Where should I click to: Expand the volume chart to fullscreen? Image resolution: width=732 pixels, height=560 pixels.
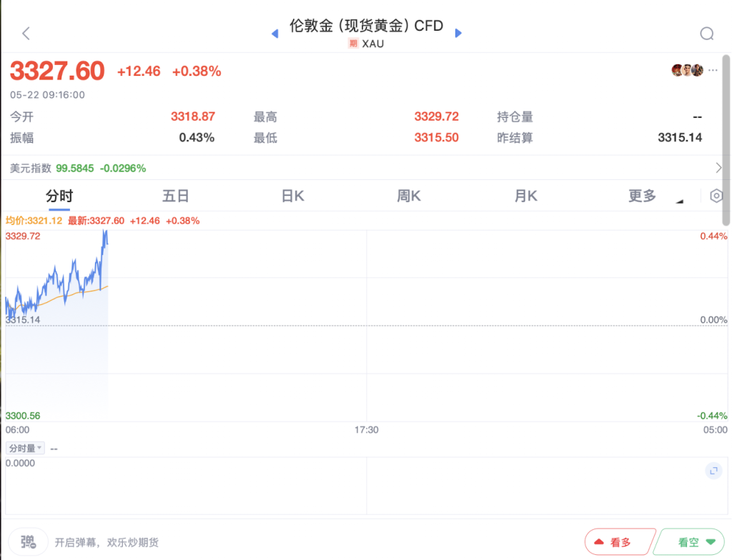713,471
